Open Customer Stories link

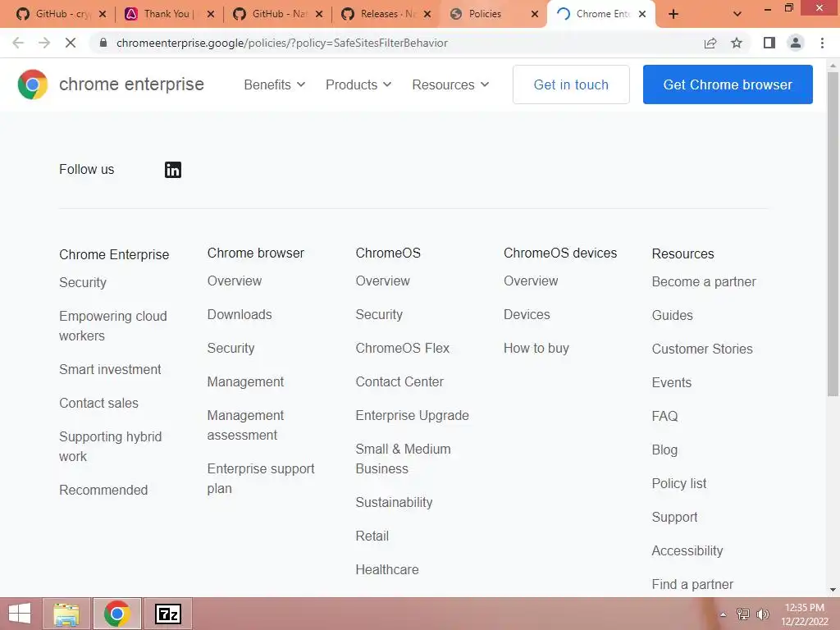point(702,349)
